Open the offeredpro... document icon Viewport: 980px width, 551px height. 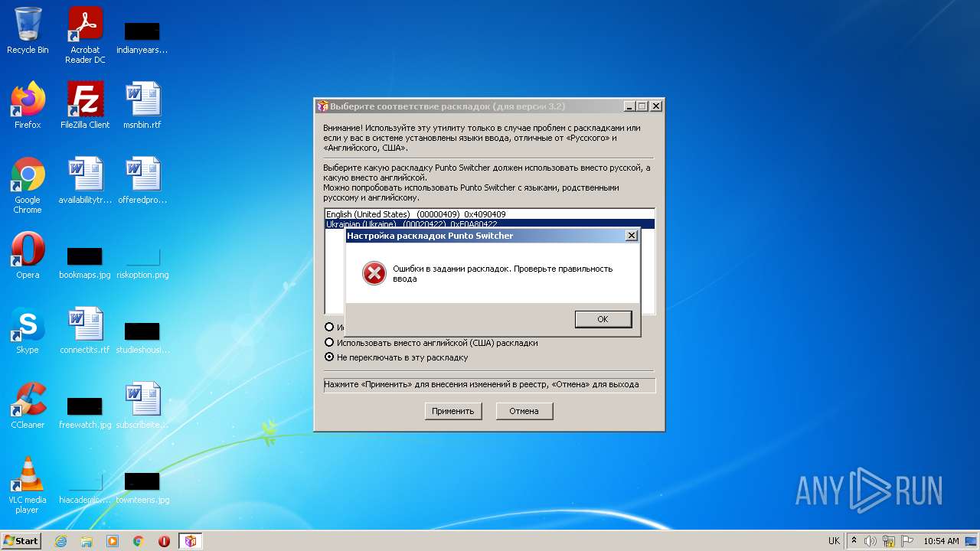pyautogui.click(x=142, y=181)
